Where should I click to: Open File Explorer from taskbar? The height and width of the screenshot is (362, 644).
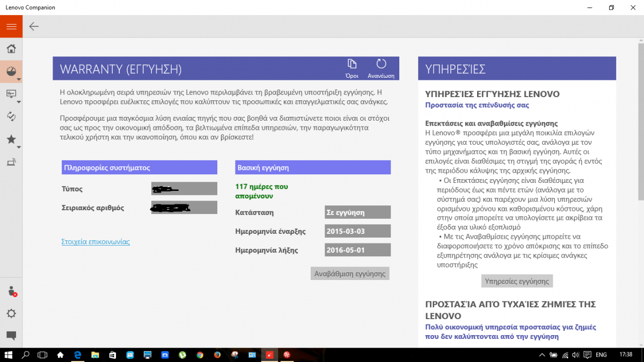coord(95,354)
